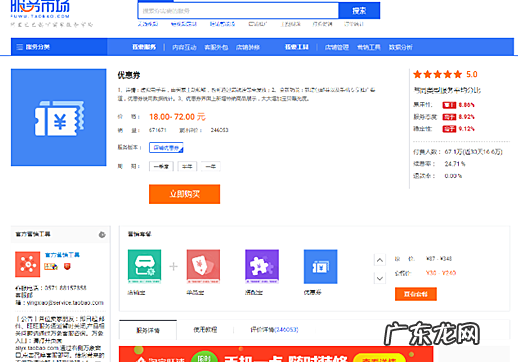
Task: Click the up arrow in package section
Action: point(380,260)
